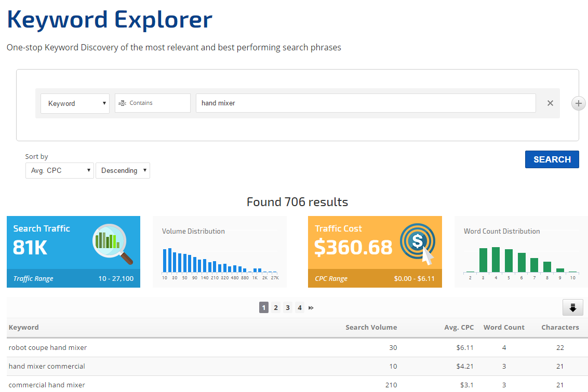588x392 pixels.
Task: Click the plus icon to add filter
Action: (x=578, y=103)
